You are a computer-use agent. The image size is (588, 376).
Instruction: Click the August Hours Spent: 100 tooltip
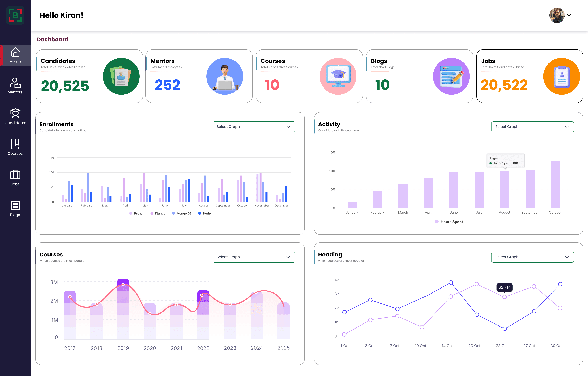point(505,161)
